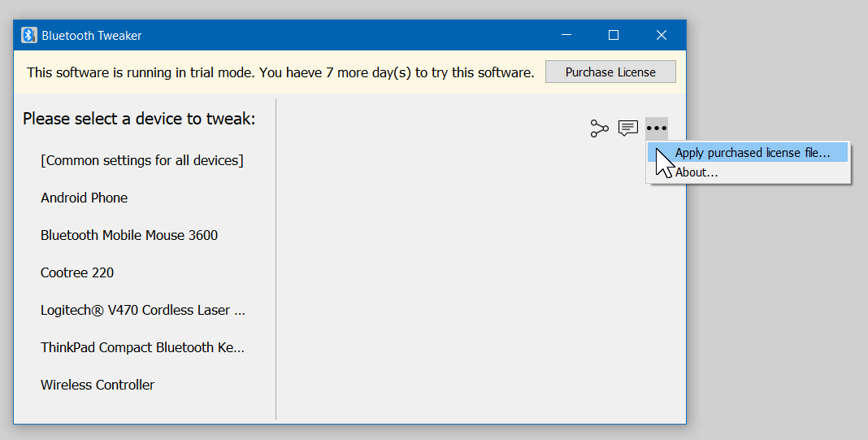Select the Cootree 220 device
The width and height of the screenshot is (868, 440).
coord(77,272)
